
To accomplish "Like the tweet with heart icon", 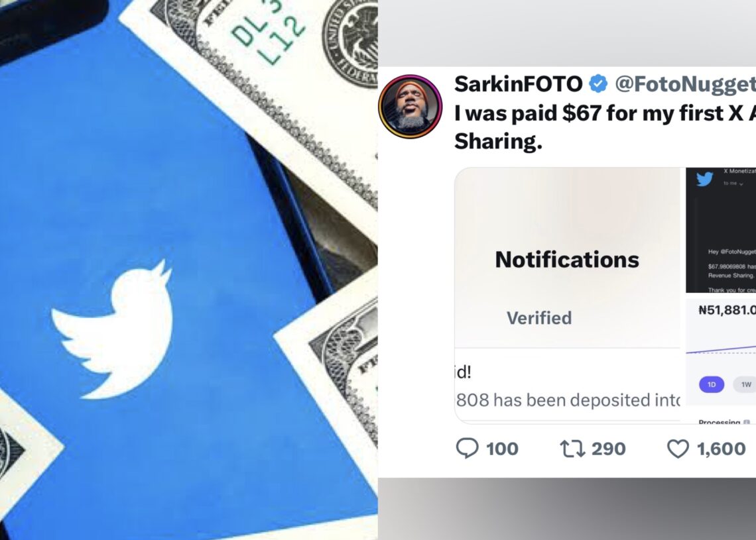I will pos(677,449).
